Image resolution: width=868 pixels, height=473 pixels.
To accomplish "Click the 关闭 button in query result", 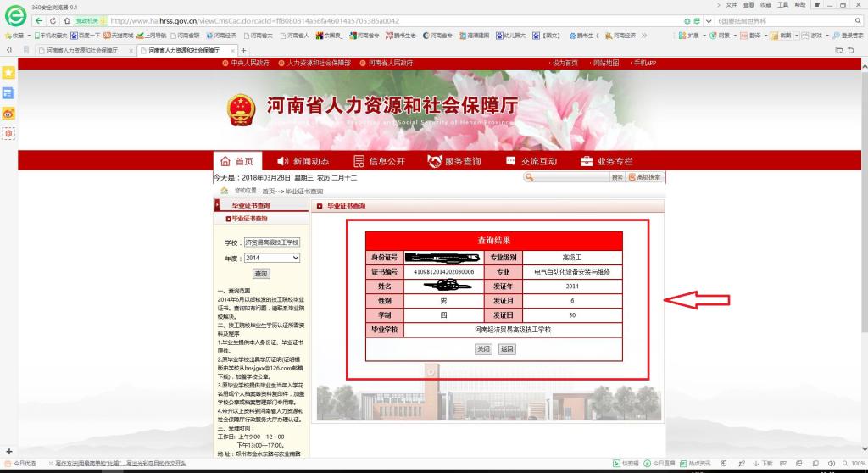I will pyautogui.click(x=483, y=349).
